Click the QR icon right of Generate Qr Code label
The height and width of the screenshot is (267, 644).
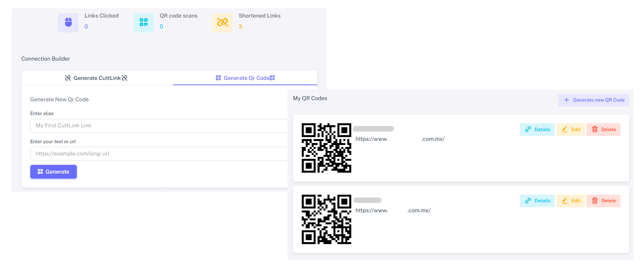click(x=272, y=78)
